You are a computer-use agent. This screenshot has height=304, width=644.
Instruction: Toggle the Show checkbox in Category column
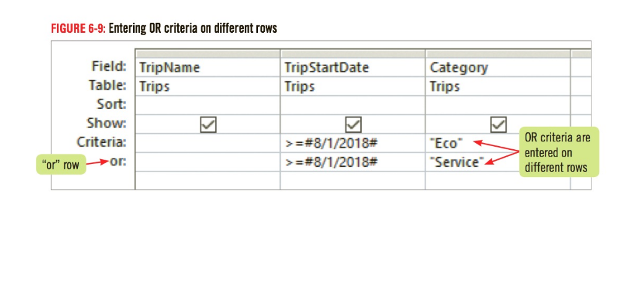pos(498,124)
